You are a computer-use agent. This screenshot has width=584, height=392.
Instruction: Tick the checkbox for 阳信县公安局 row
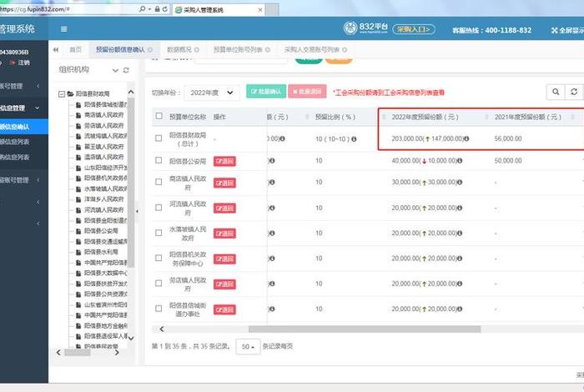pyautogui.click(x=159, y=160)
